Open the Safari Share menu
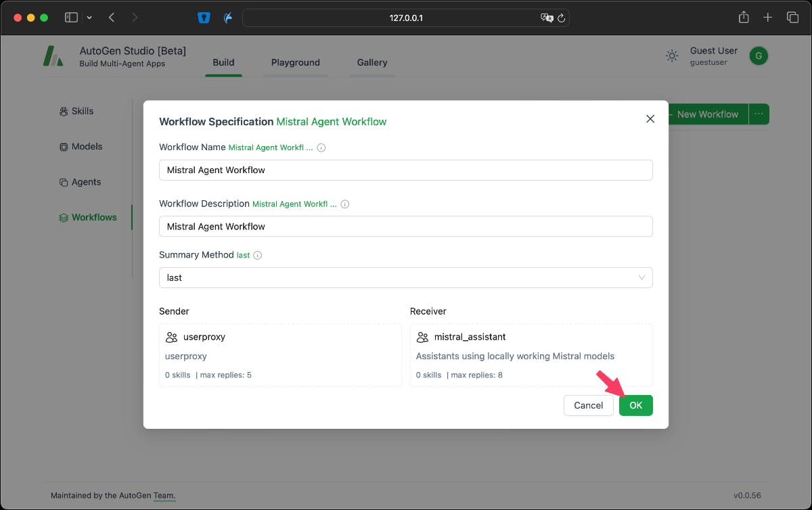 tap(744, 18)
